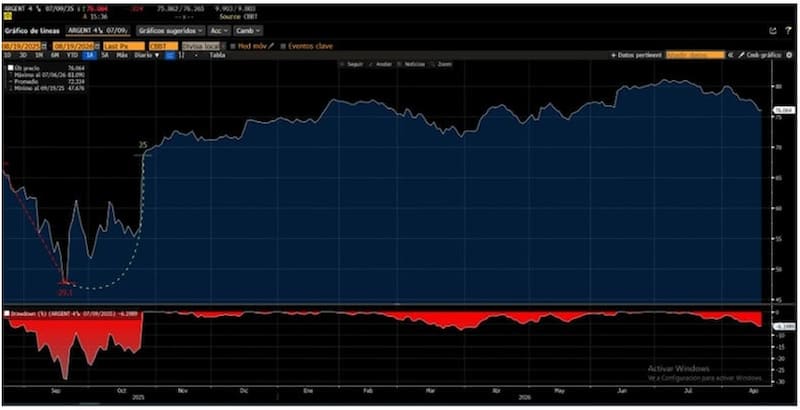Screen dimensions: 800x410
Task: Open the end date calendar icon
Action: tap(97, 46)
